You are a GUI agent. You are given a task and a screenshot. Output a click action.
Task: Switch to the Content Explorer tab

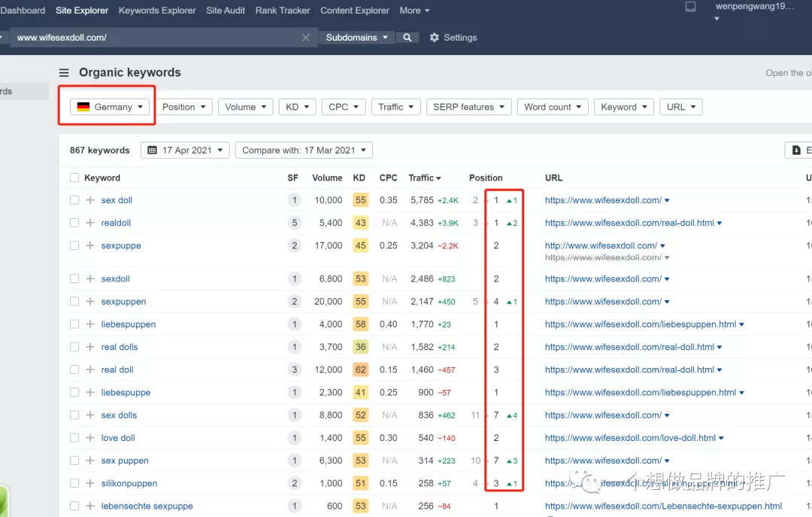(355, 11)
